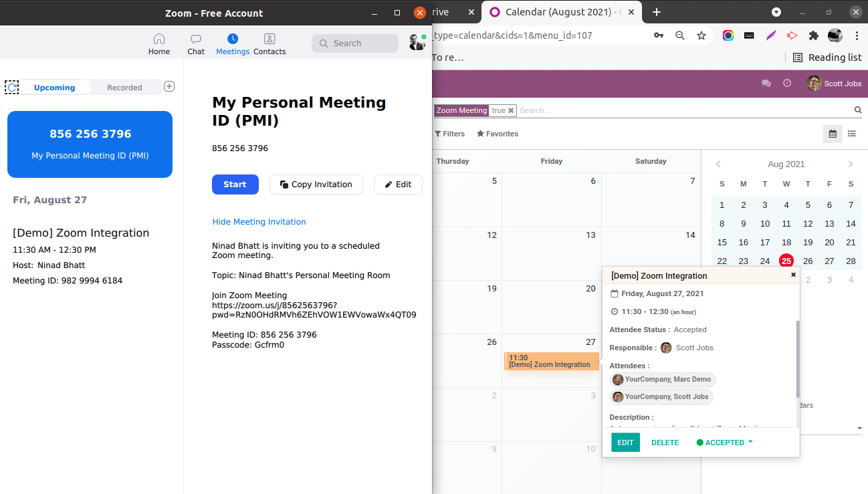Screen dimensions: 868x494
Task: Switch to Meetings tab in Zoom
Action: [x=233, y=44]
